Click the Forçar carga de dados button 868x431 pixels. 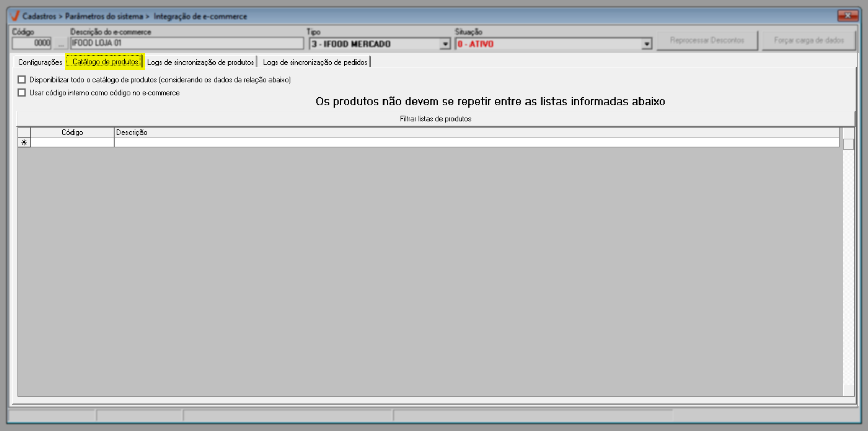pyautogui.click(x=808, y=40)
